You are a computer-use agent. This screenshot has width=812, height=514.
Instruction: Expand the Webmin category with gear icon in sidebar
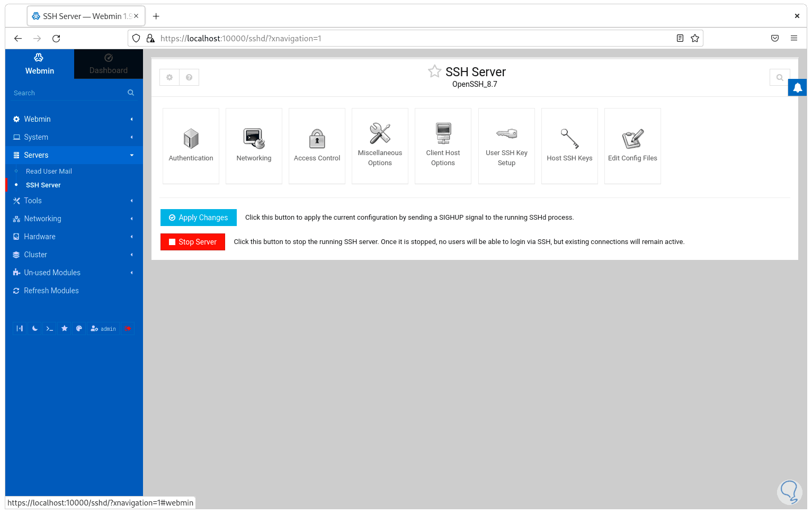pos(74,119)
